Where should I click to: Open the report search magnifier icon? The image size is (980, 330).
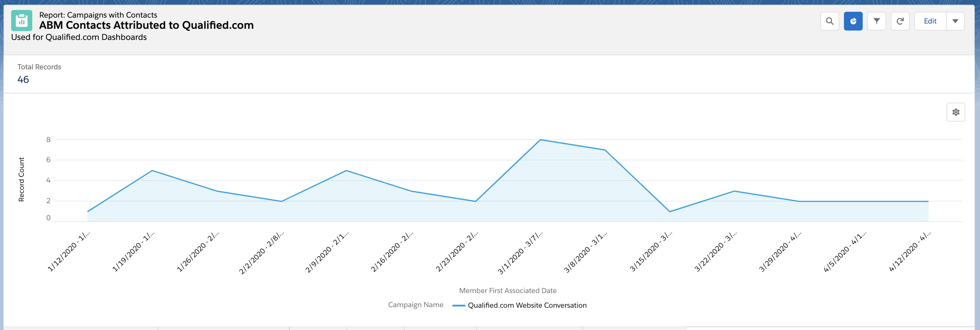(830, 21)
